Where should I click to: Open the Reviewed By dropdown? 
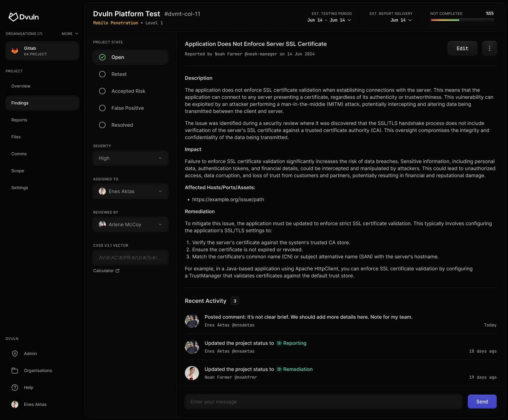tap(131, 224)
